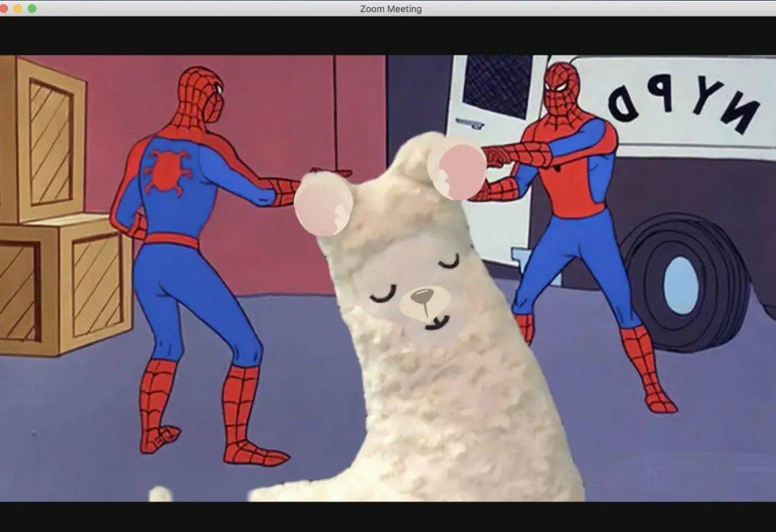Click the green full-screen window button
The height and width of the screenshot is (532, 776).
[32, 9]
